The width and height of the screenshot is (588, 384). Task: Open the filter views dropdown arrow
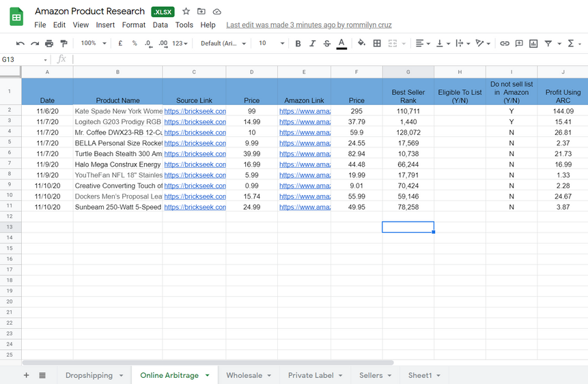coord(559,44)
